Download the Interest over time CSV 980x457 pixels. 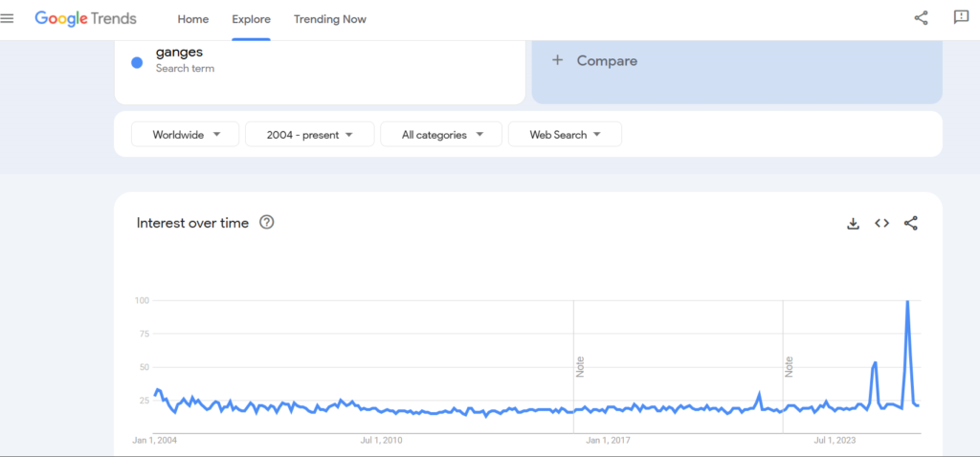click(854, 223)
